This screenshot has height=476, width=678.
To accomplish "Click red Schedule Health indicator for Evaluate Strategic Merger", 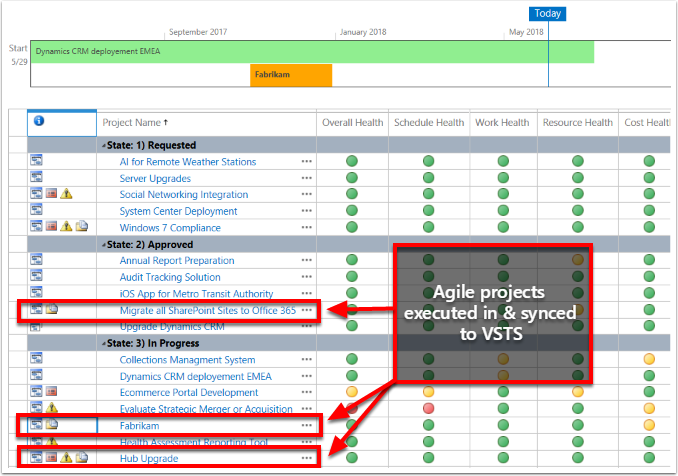I will (429, 408).
